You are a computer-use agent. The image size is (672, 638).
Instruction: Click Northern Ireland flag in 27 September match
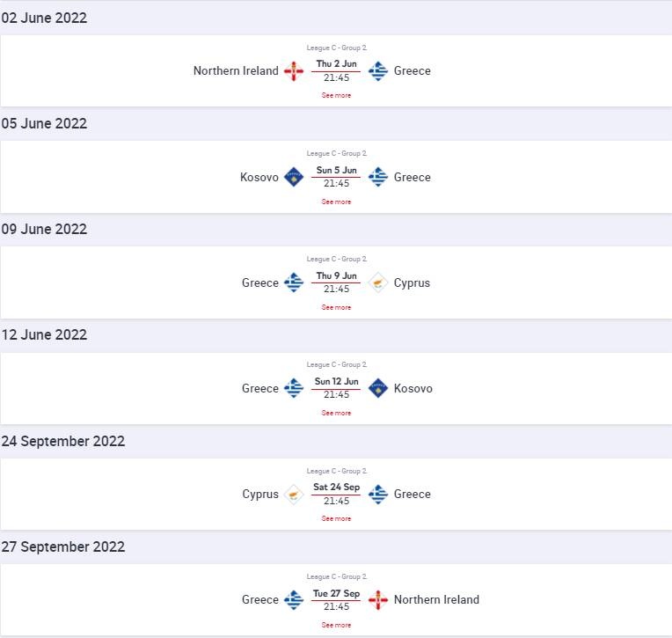[x=378, y=599]
